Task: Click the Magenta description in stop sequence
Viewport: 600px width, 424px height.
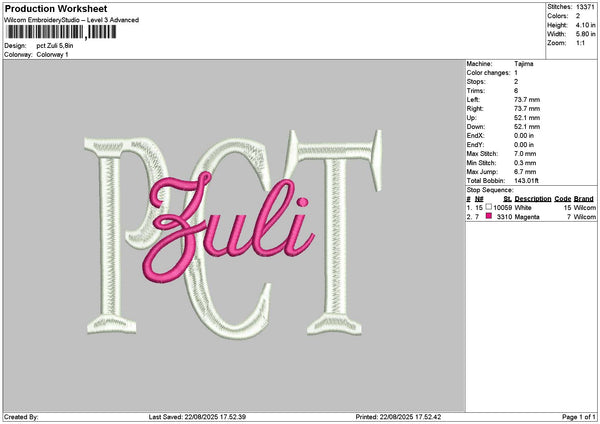Action: [527, 217]
